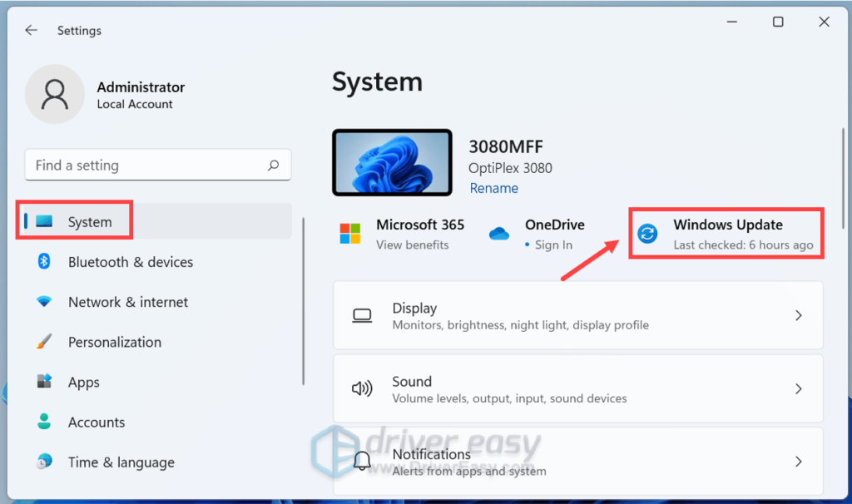Click the OneDrive cloud icon
The image size is (852, 504).
point(499,234)
